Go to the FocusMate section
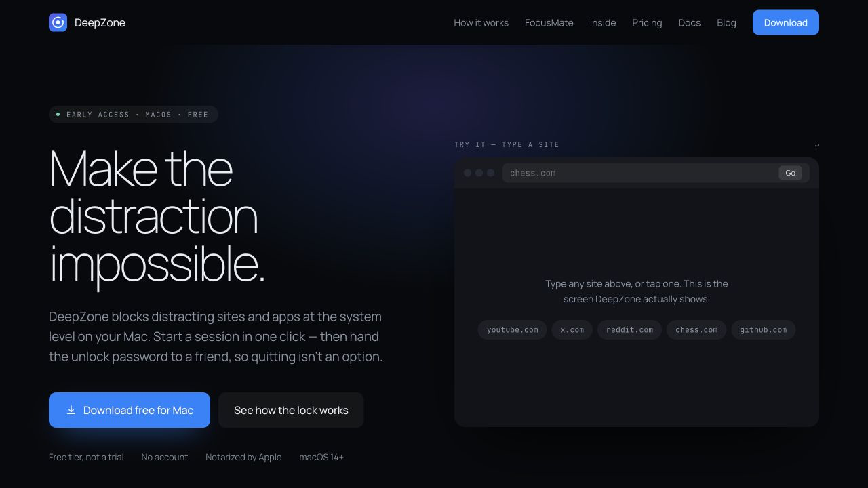The width and height of the screenshot is (868, 488). tap(549, 22)
